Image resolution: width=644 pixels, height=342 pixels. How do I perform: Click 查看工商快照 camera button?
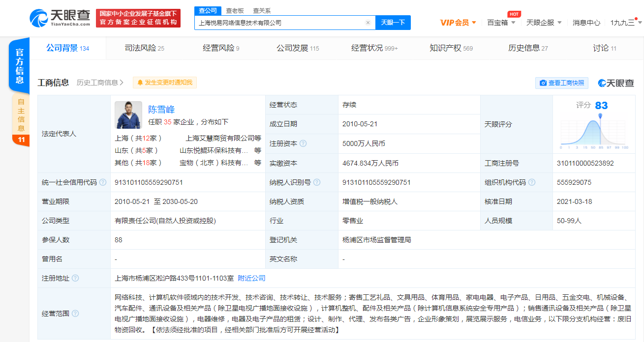pyautogui.click(x=562, y=83)
